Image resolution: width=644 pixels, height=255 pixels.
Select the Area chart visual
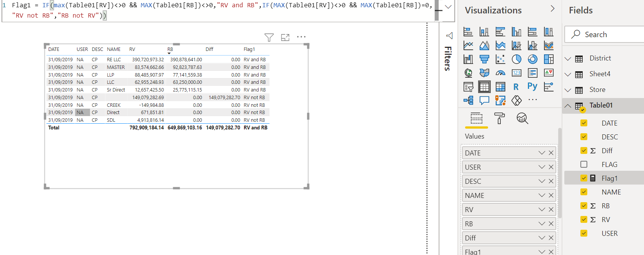(484, 46)
